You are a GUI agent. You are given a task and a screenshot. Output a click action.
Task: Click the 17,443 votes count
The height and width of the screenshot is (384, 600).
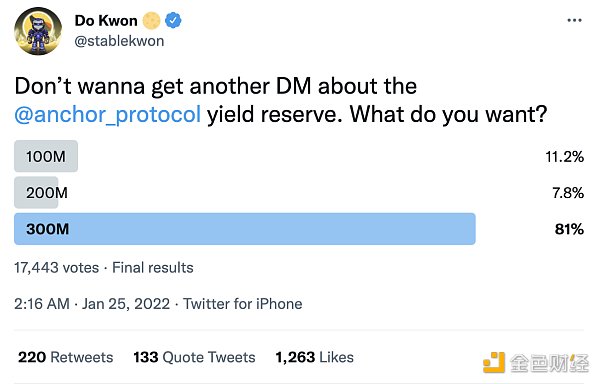click(57, 267)
